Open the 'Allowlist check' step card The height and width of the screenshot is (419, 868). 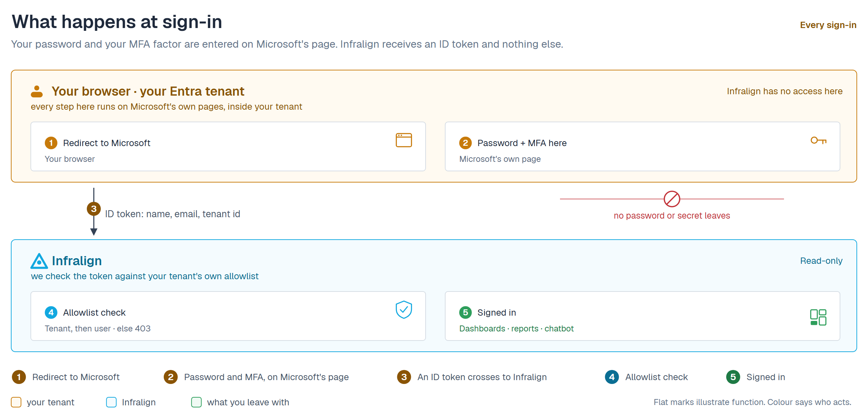(228, 316)
